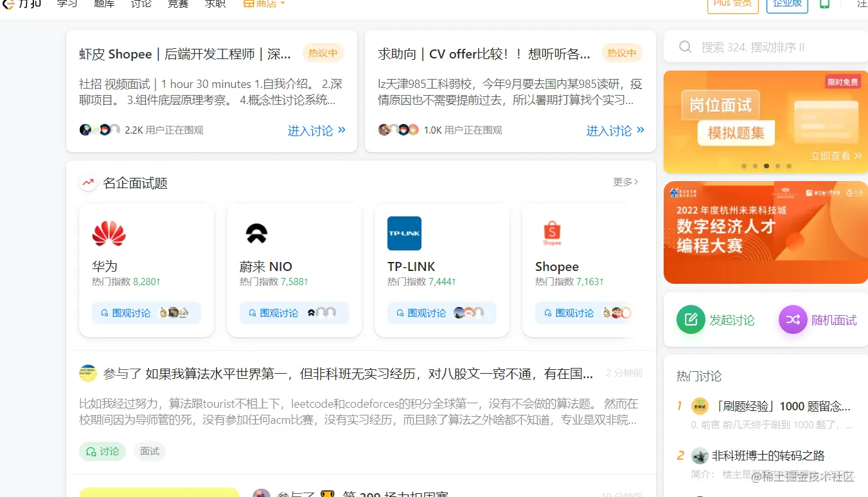
Task: Open 立即查看 on the 岗位面试 banner
Action: point(836,155)
